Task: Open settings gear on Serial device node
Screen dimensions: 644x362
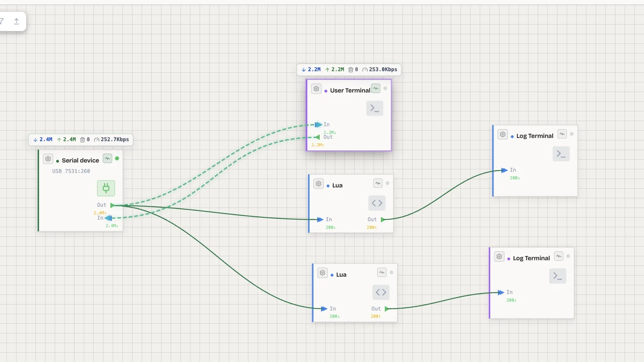Action: click(48, 159)
